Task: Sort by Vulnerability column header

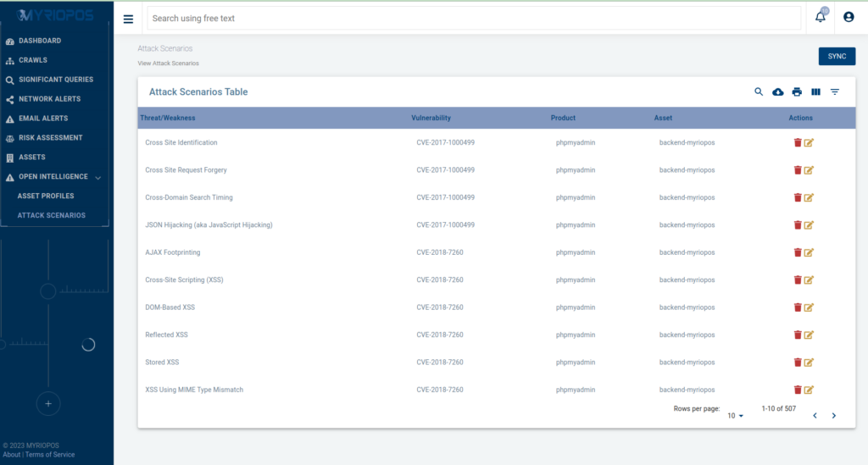Action: (x=431, y=118)
